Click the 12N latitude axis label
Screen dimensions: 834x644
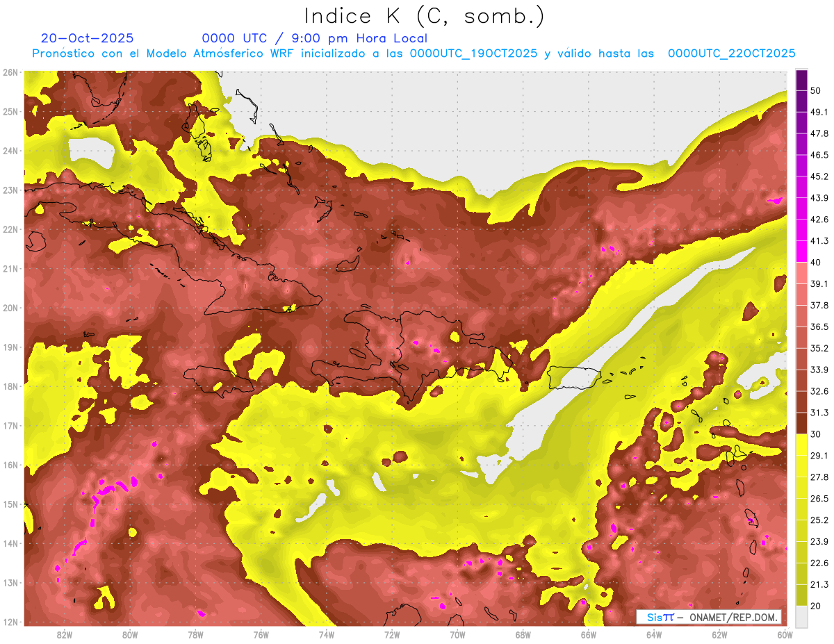click(x=10, y=622)
